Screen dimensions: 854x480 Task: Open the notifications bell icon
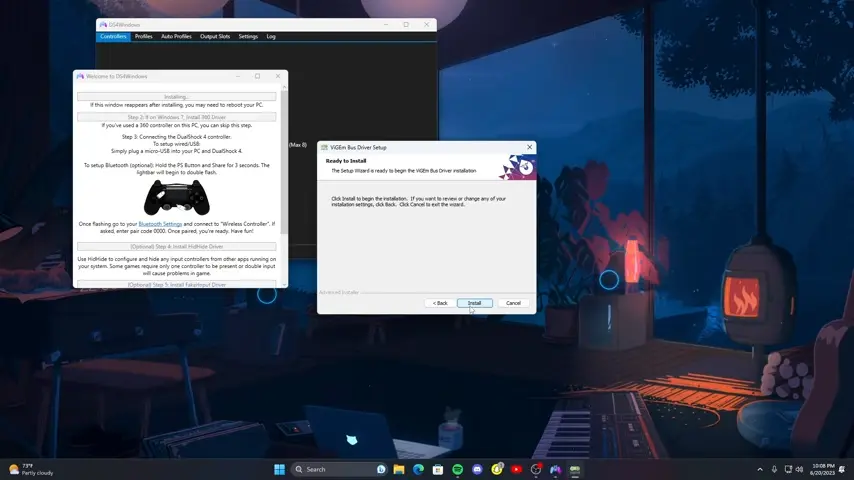[x=842, y=469]
